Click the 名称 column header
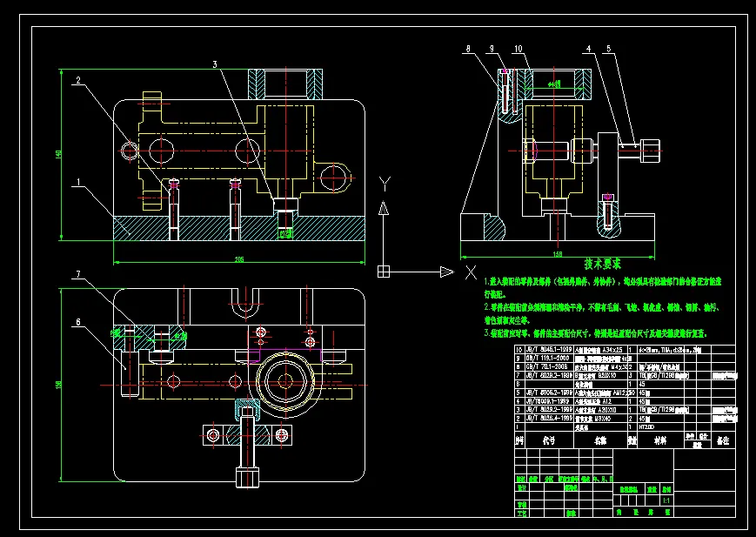The image size is (756, 537). click(600, 440)
